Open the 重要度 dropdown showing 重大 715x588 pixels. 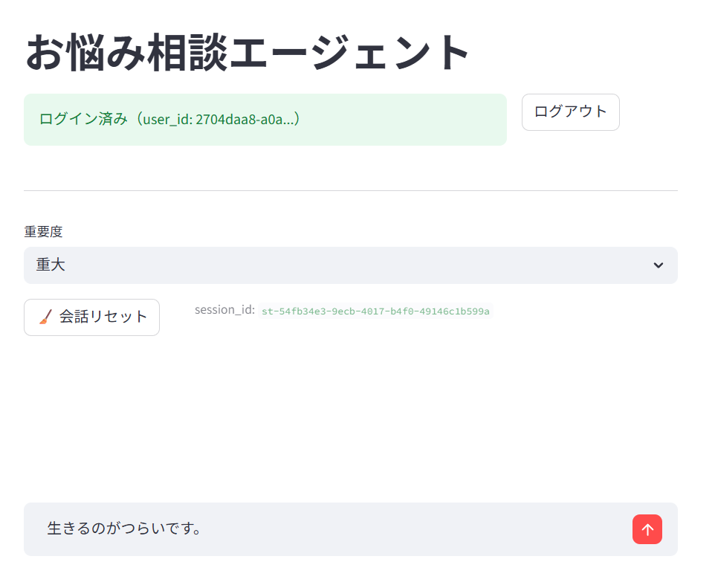click(350, 265)
